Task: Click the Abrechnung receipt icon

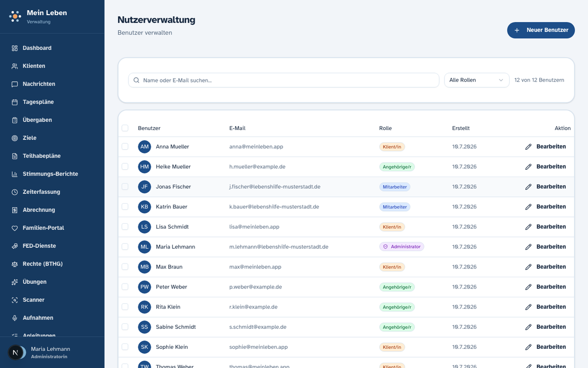Action: [x=15, y=210]
